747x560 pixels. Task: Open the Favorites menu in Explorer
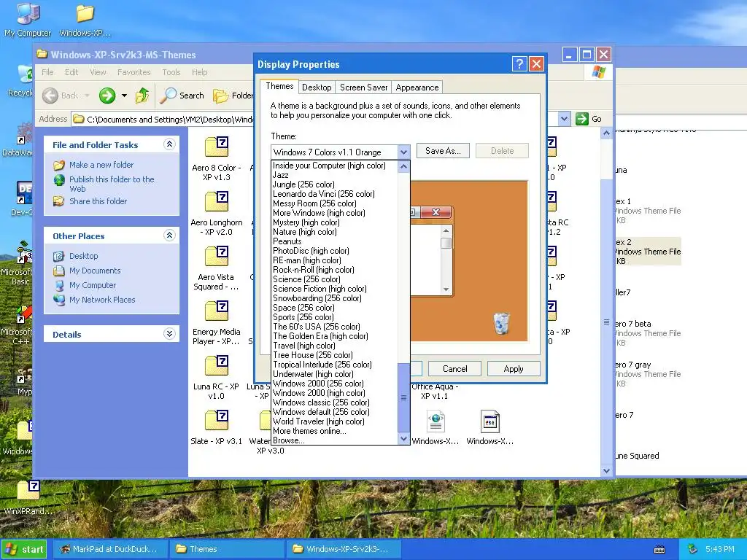[134, 72]
